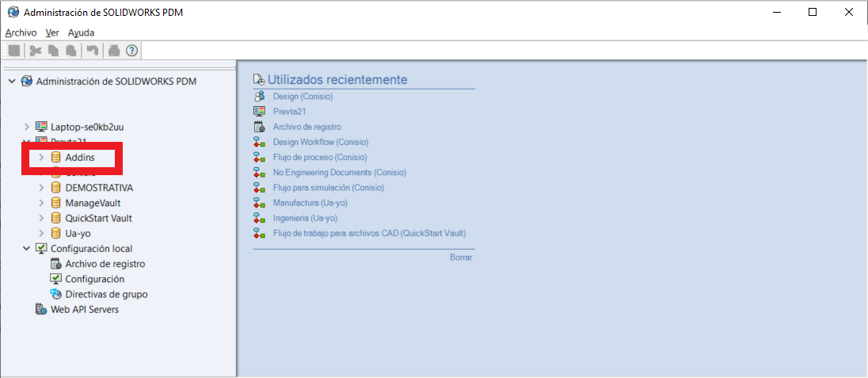Select Directivas de grupo in the tree
Screen dimensions: 868x378
pyautogui.click(x=106, y=294)
